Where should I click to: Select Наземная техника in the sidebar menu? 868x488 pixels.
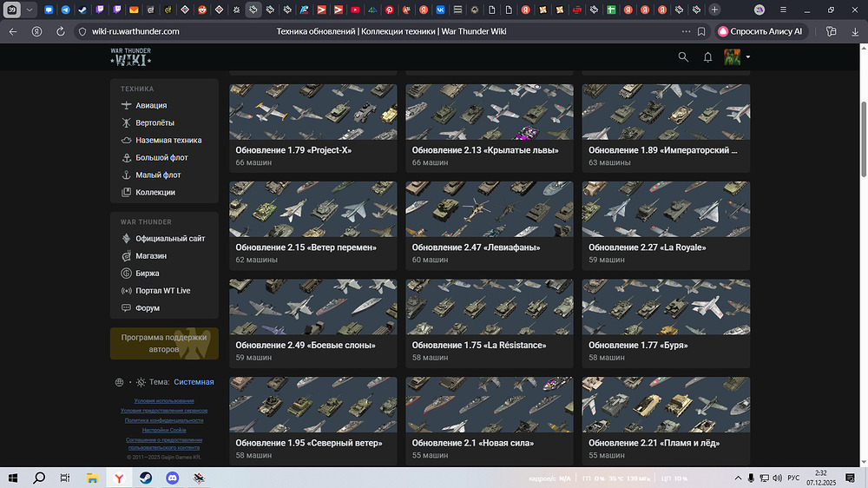tap(168, 141)
